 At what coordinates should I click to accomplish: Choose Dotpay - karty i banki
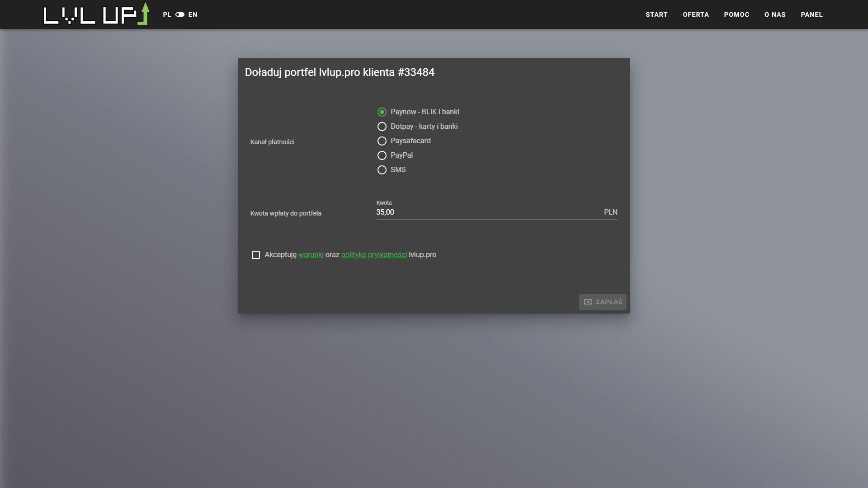382,127
